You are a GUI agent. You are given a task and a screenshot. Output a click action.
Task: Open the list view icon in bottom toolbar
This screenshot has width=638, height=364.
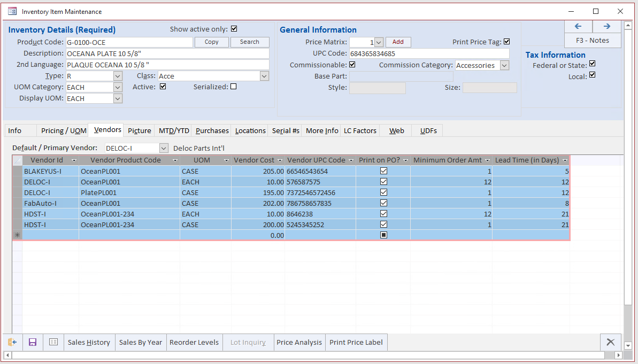[x=53, y=342]
